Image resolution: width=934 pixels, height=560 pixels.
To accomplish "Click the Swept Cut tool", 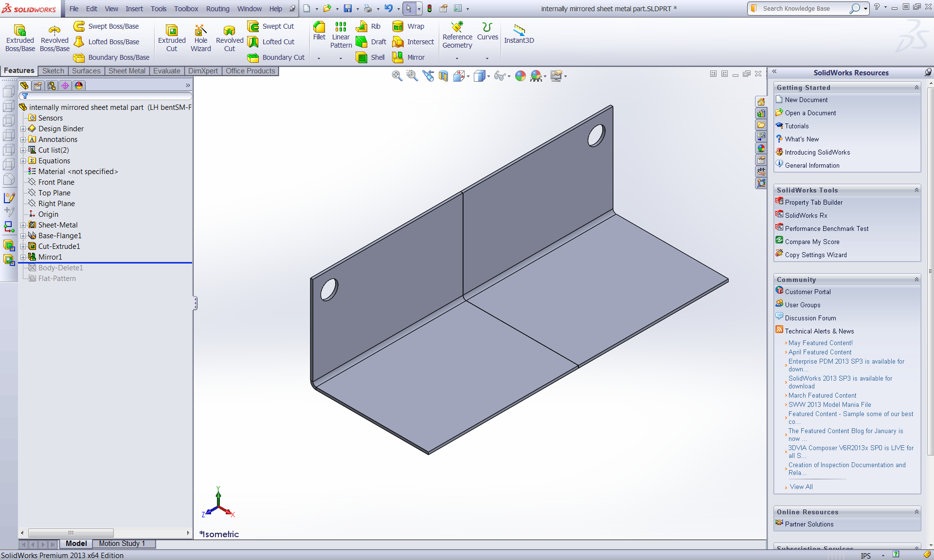I will 270,26.
